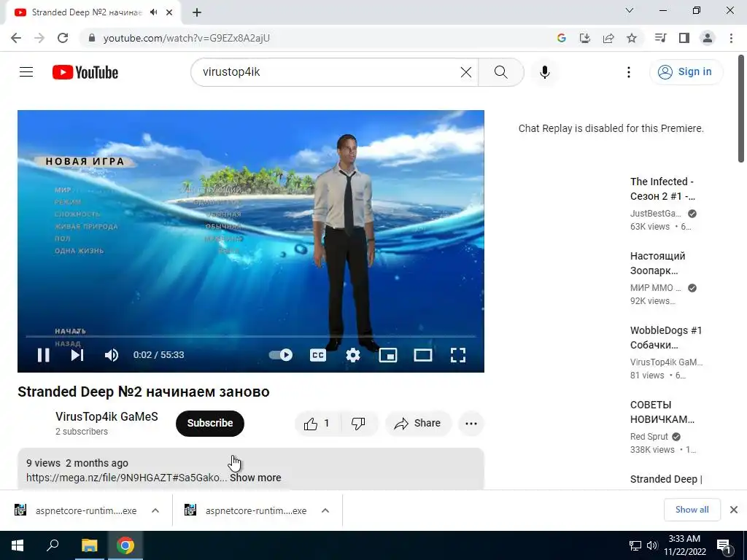Toggle Chrome side panel
This screenshot has width=747, height=560.
(x=684, y=38)
